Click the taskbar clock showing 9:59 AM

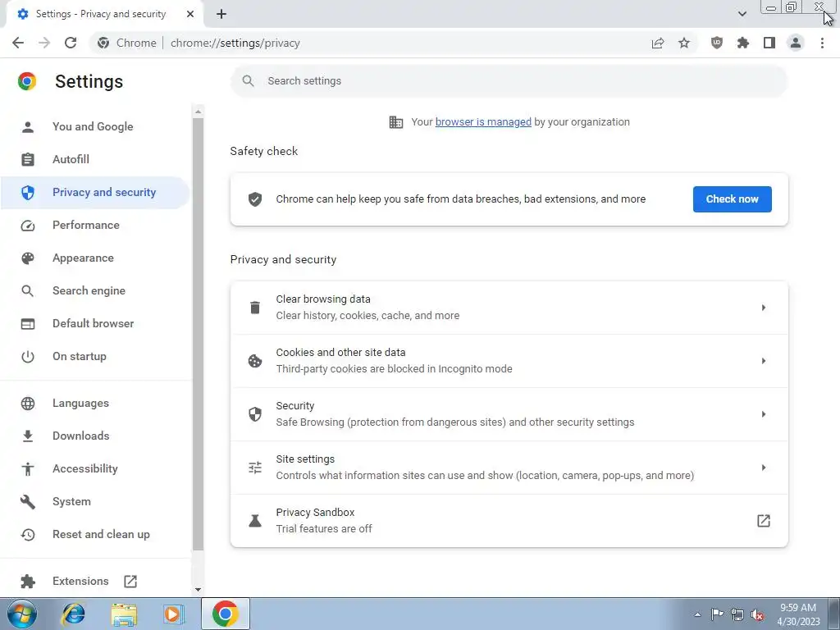point(798,614)
